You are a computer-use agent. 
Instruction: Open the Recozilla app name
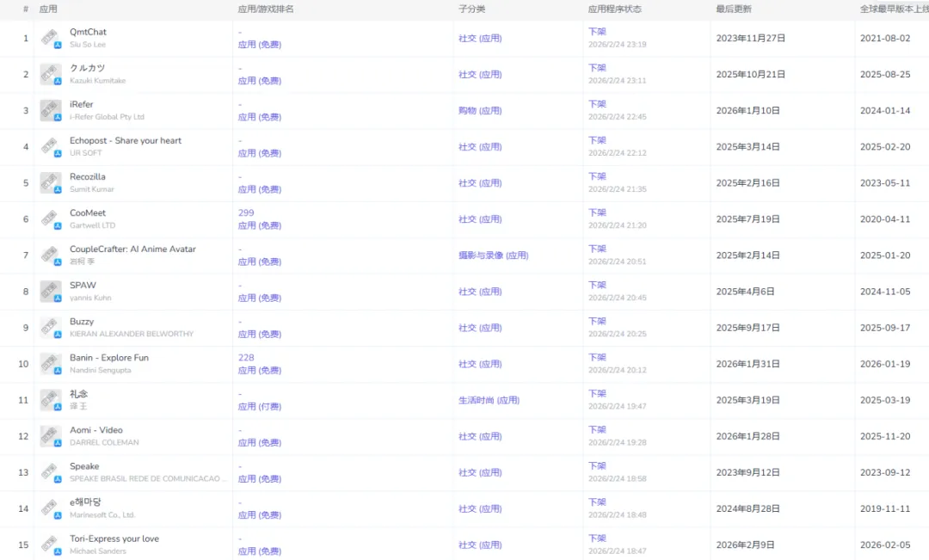(88, 176)
